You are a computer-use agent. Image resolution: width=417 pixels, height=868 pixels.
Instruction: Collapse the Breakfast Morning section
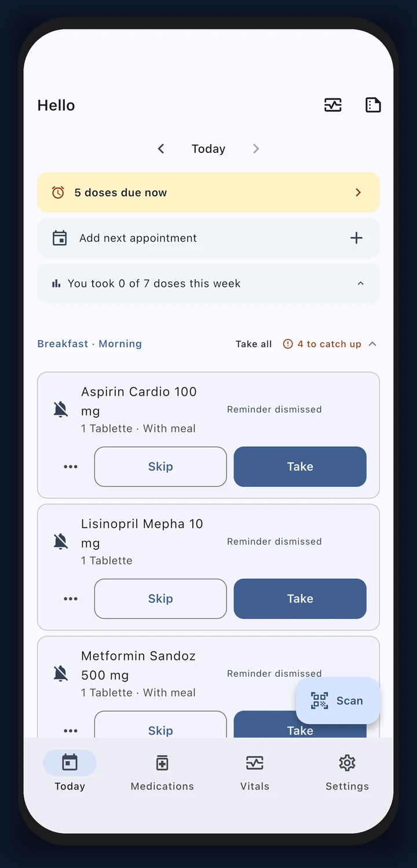pos(372,344)
